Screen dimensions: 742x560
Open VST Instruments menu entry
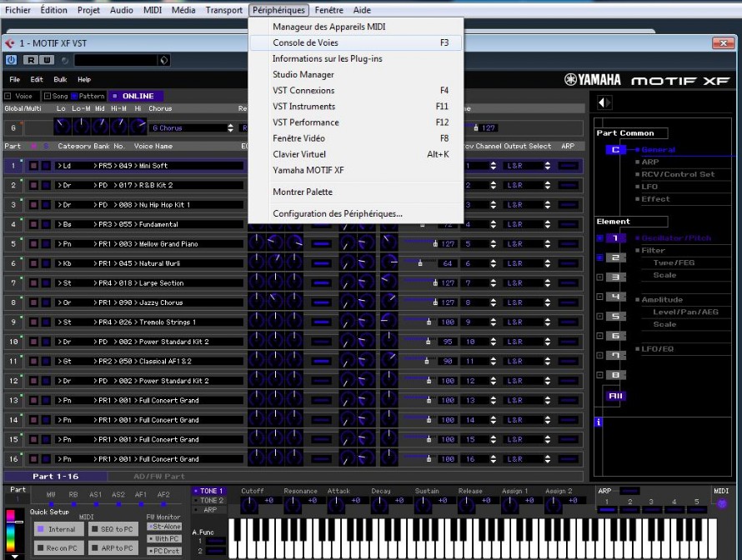pyautogui.click(x=303, y=106)
